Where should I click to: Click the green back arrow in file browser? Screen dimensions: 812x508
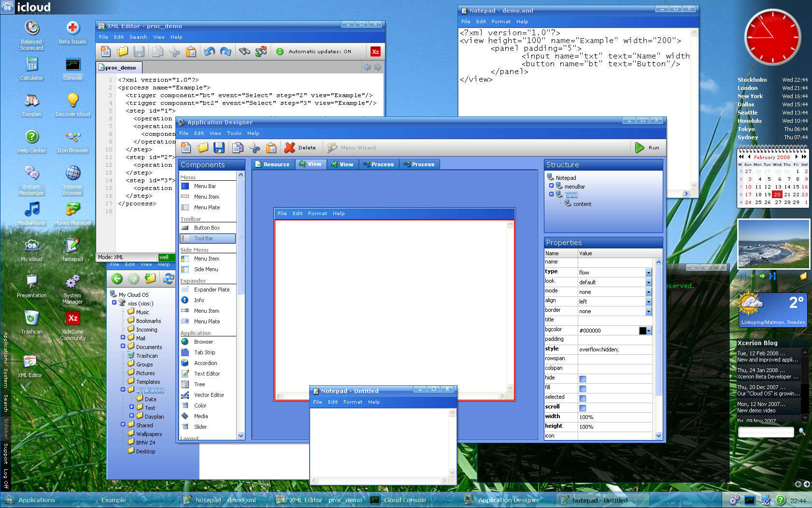tap(117, 278)
